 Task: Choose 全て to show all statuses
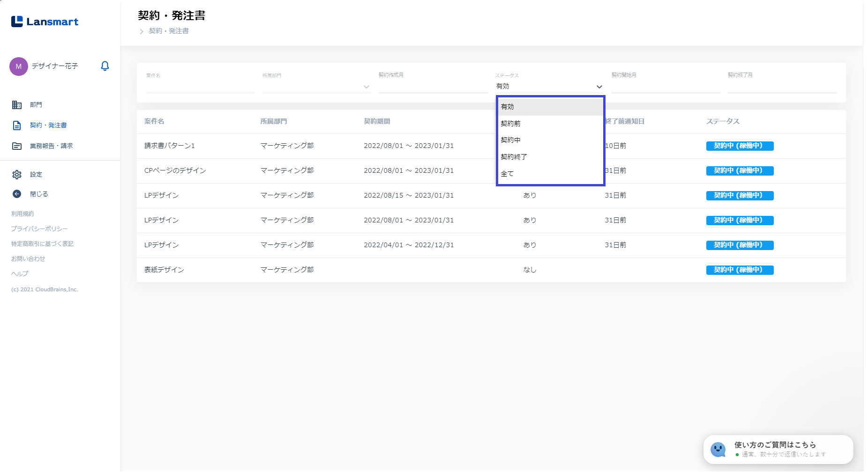pos(550,174)
